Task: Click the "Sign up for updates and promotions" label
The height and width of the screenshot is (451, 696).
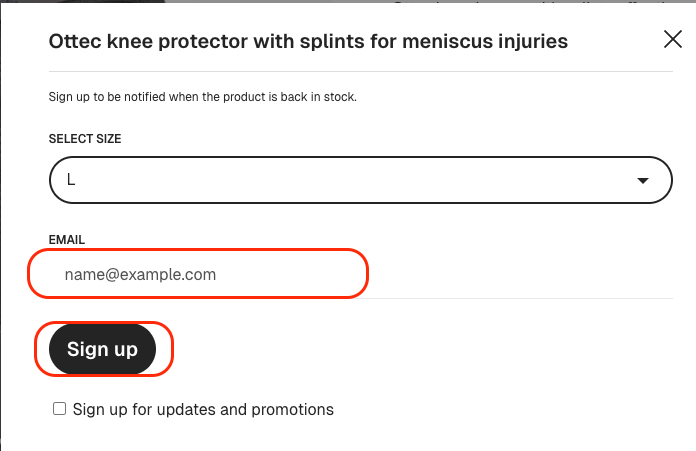Action: [x=203, y=409]
